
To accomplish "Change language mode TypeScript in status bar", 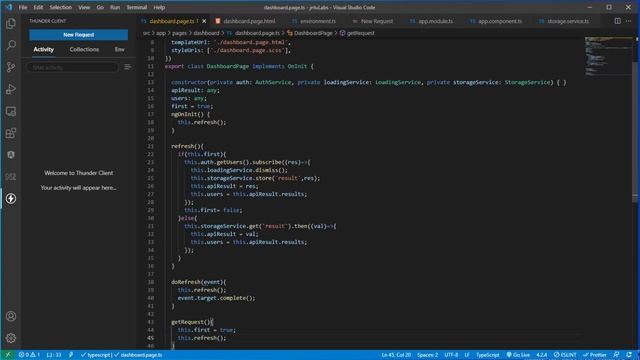I will click(487, 355).
